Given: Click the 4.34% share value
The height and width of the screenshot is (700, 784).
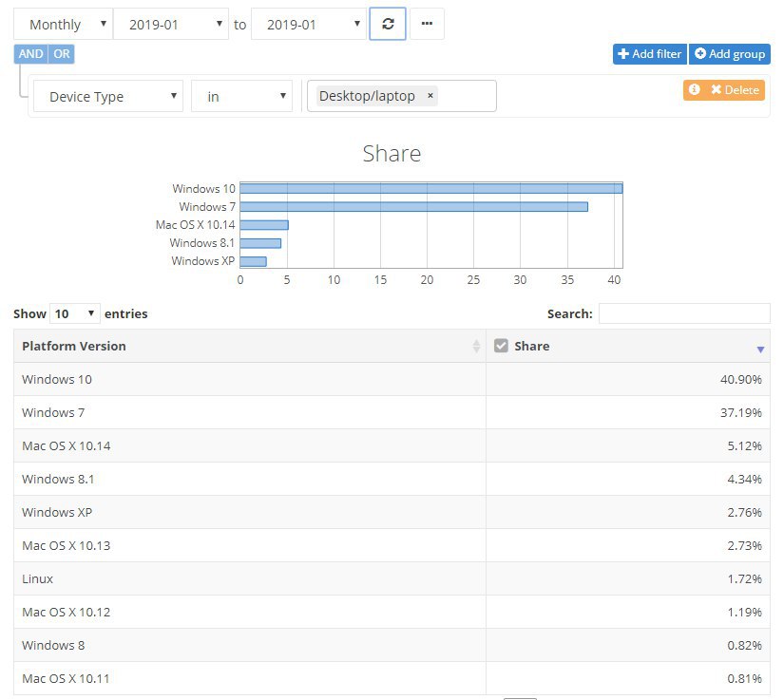Looking at the screenshot, I should coord(744,479).
